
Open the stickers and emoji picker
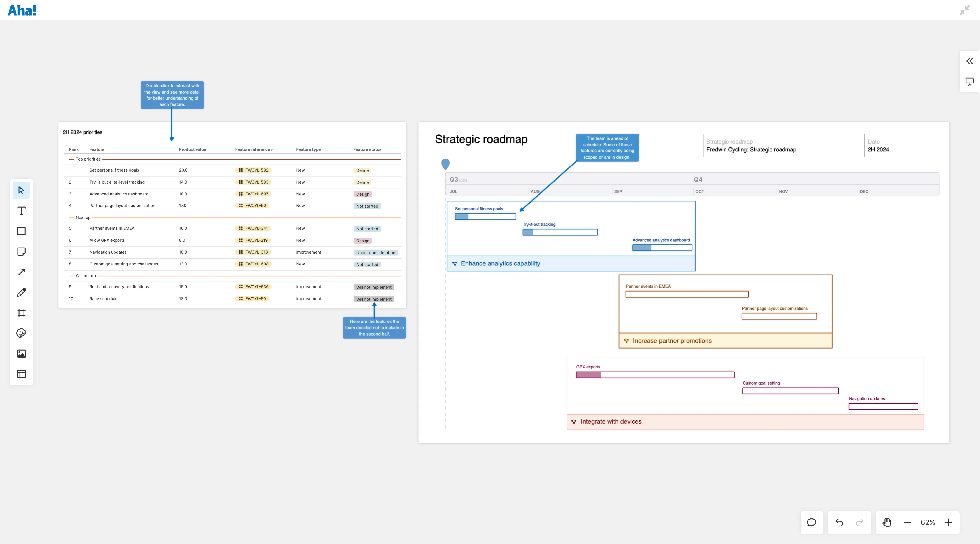click(21, 333)
